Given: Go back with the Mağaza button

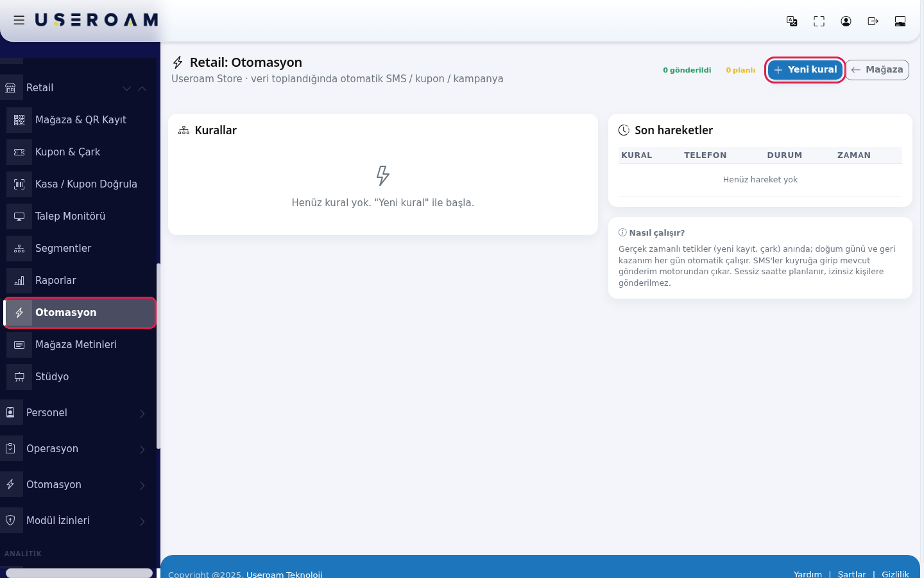Looking at the screenshot, I should pos(877,70).
